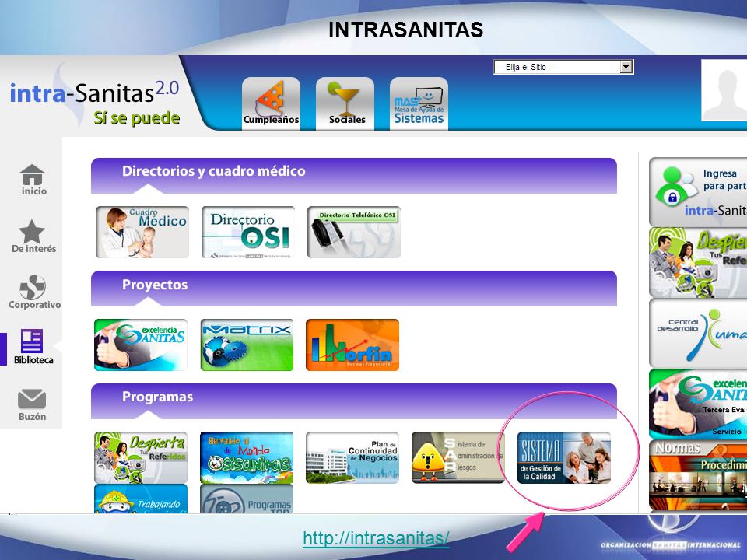Click the Proyectos section header

point(354,289)
